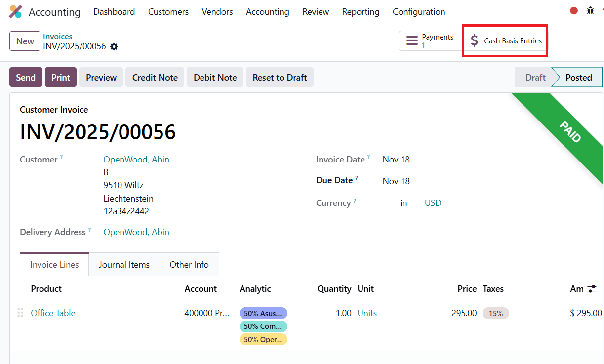Viewport: 604px width, 364px height.
Task: Click the Reset to Draft button
Action: pos(280,77)
